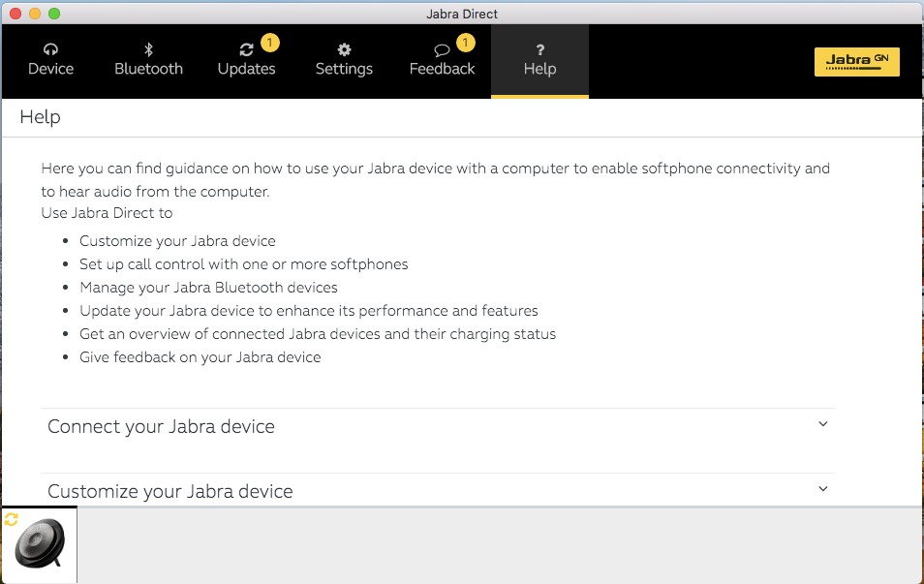This screenshot has height=584, width=924.
Task: Minimize the Jabra Direct window
Action: pos(35,14)
